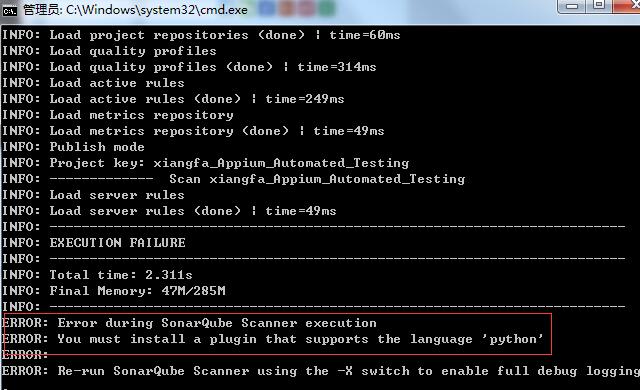Open the cmd.exe system menu icon
Screen dimensions: 640x390
[9, 10]
